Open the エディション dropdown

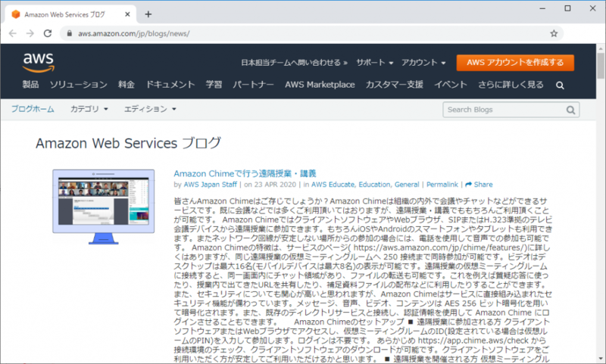(150, 109)
